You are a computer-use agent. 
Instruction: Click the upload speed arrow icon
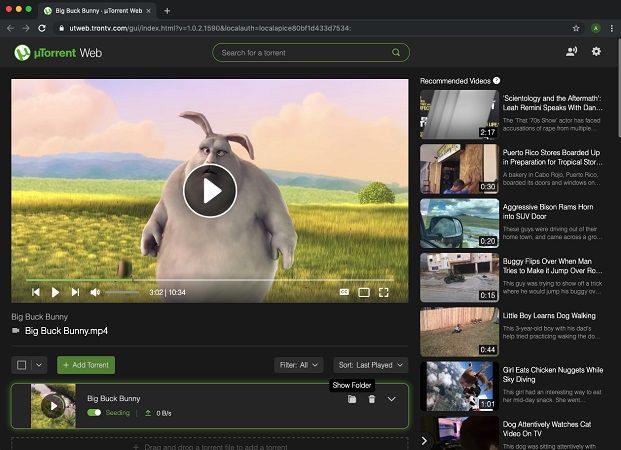(x=148, y=413)
